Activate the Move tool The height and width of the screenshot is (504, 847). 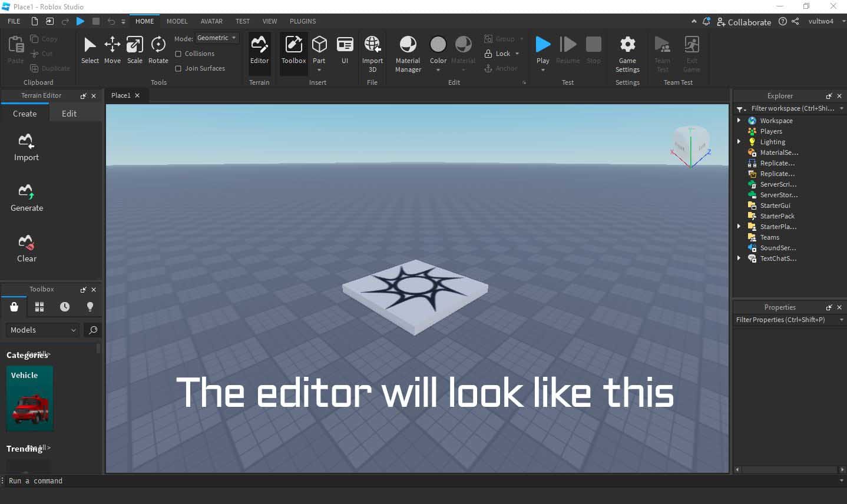click(112, 49)
